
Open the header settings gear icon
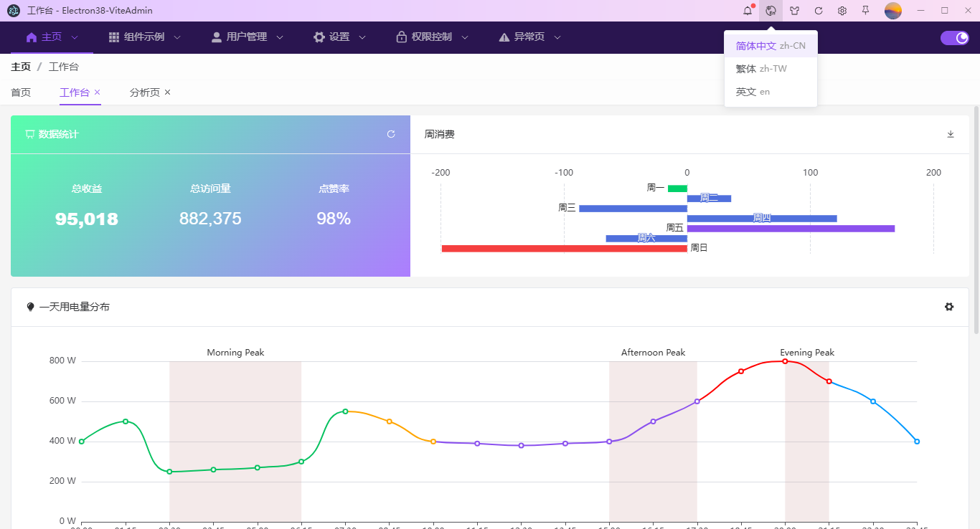pos(842,10)
